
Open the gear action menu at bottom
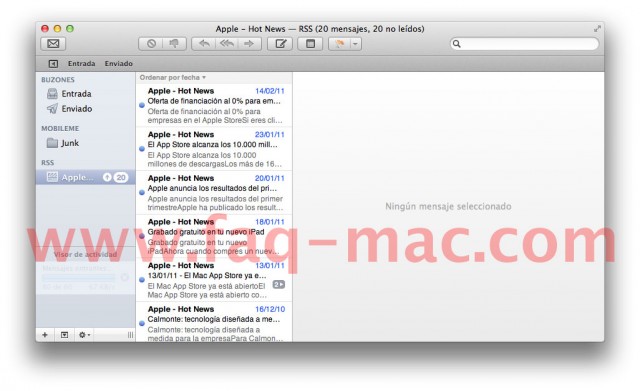tap(84, 335)
